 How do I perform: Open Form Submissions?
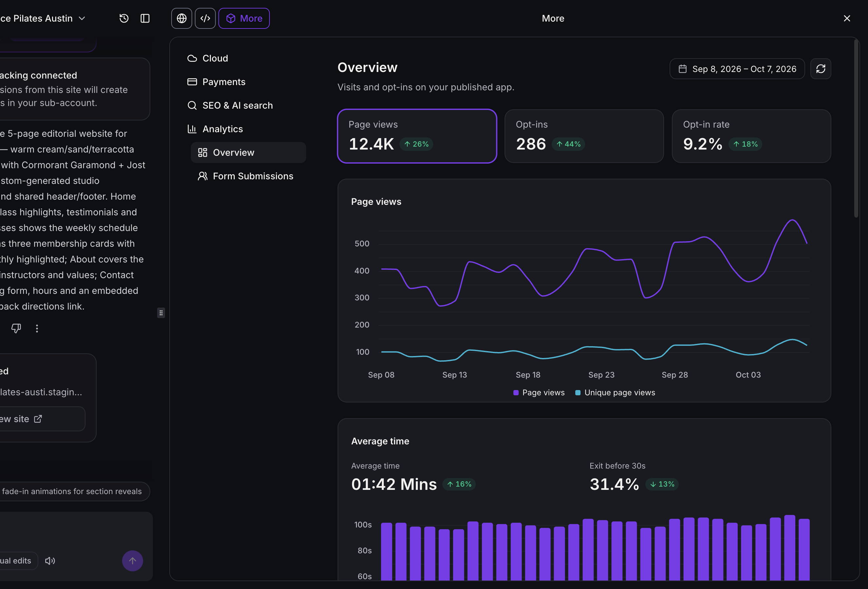249,176
